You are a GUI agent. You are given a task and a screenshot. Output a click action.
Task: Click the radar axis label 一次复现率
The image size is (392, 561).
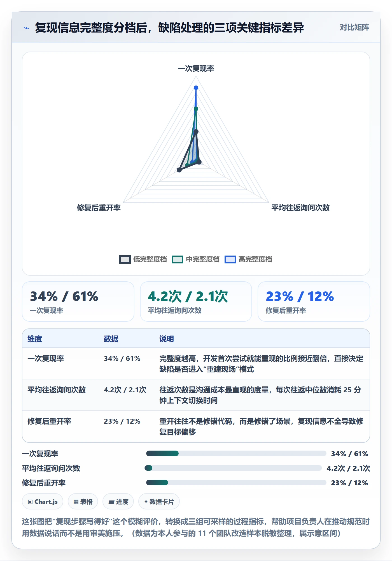tap(196, 68)
